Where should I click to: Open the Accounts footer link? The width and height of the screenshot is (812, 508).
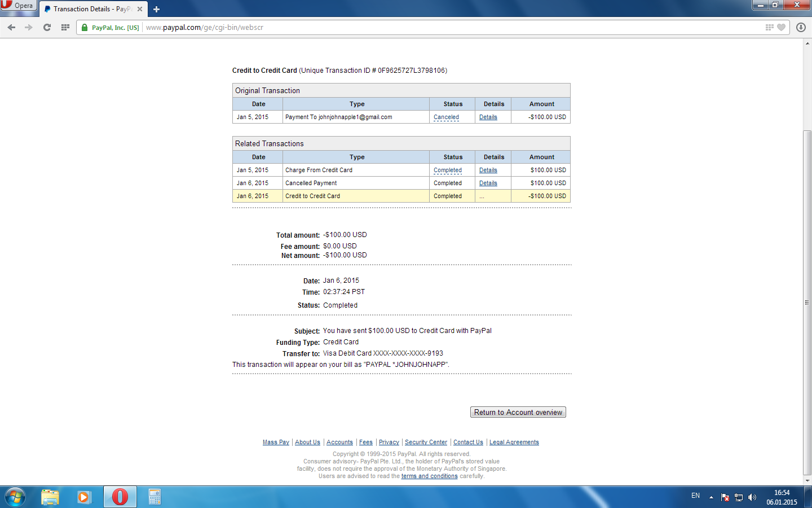[x=339, y=443]
